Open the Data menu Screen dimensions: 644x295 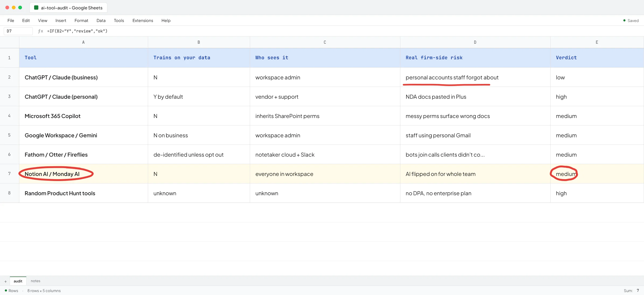point(101,21)
